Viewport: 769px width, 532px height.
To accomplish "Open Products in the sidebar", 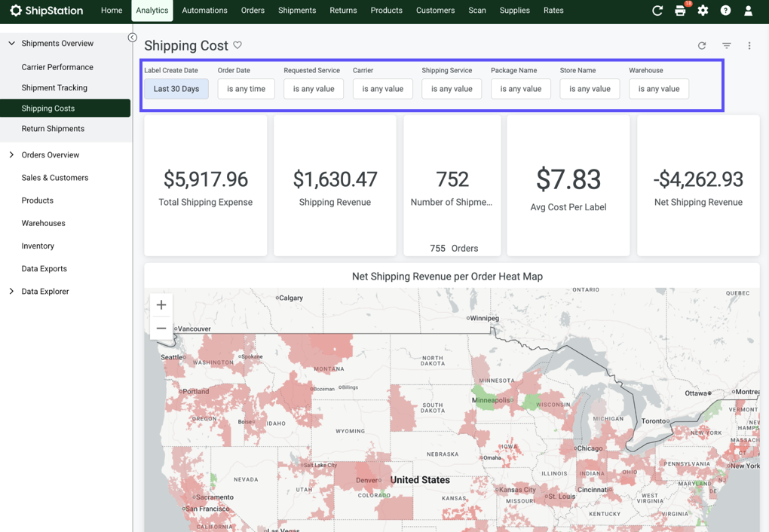I will (37, 200).
